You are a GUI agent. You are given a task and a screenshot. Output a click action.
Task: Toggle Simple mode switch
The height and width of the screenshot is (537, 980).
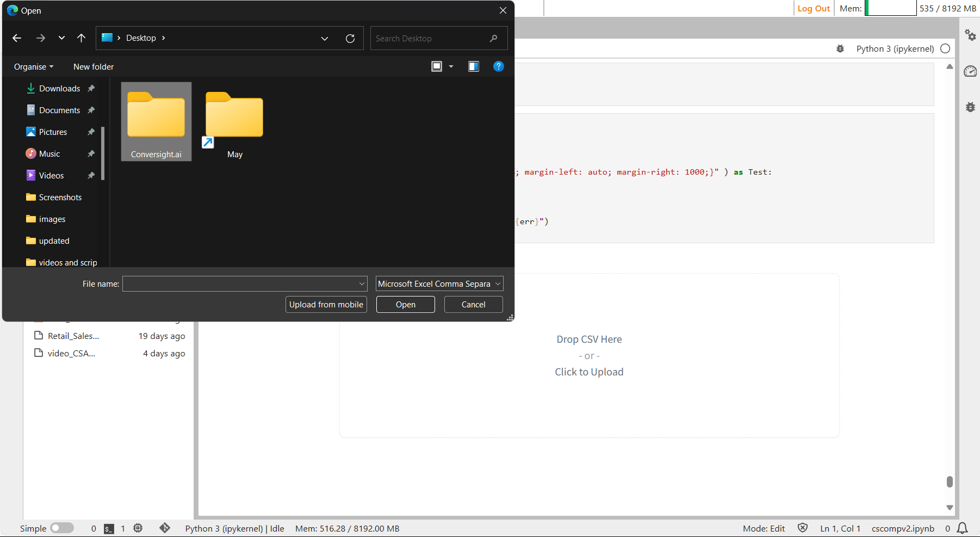(x=62, y=528)
